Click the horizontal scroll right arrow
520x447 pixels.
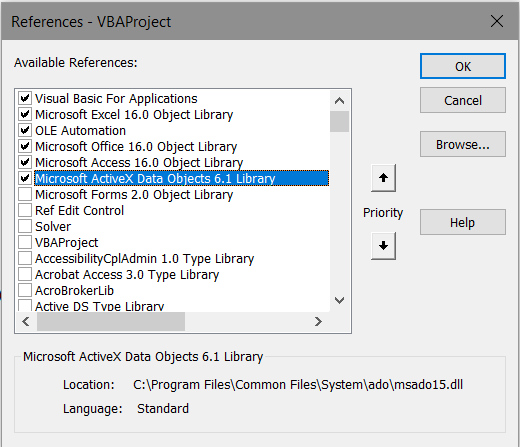pyautogui.click(x=318, y=322)
